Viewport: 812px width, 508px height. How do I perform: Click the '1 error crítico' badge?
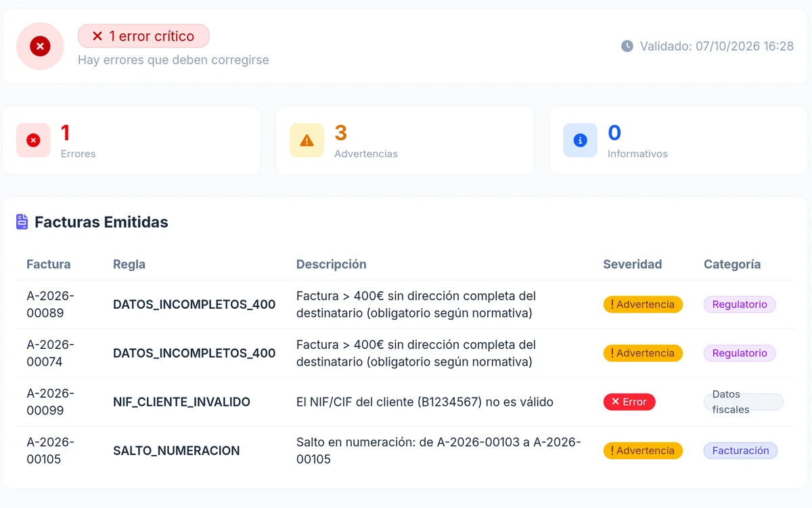(x=143, y=36)
